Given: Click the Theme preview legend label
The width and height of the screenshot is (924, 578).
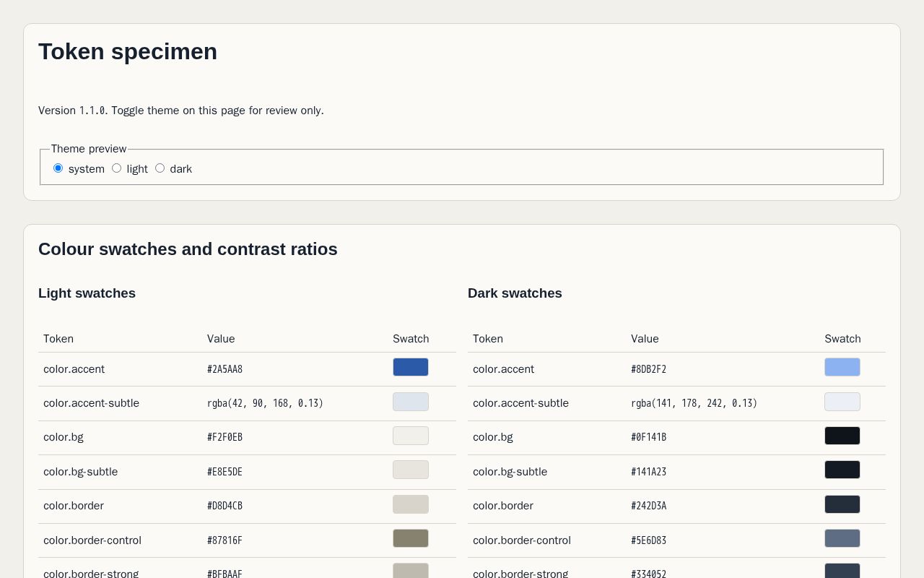Looking at the screenshot, I should click(89, 149).
